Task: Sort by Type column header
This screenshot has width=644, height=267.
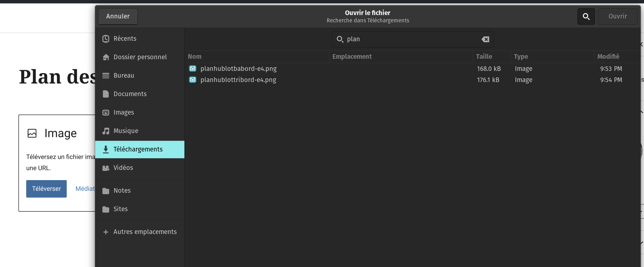Action: [552, 57]
